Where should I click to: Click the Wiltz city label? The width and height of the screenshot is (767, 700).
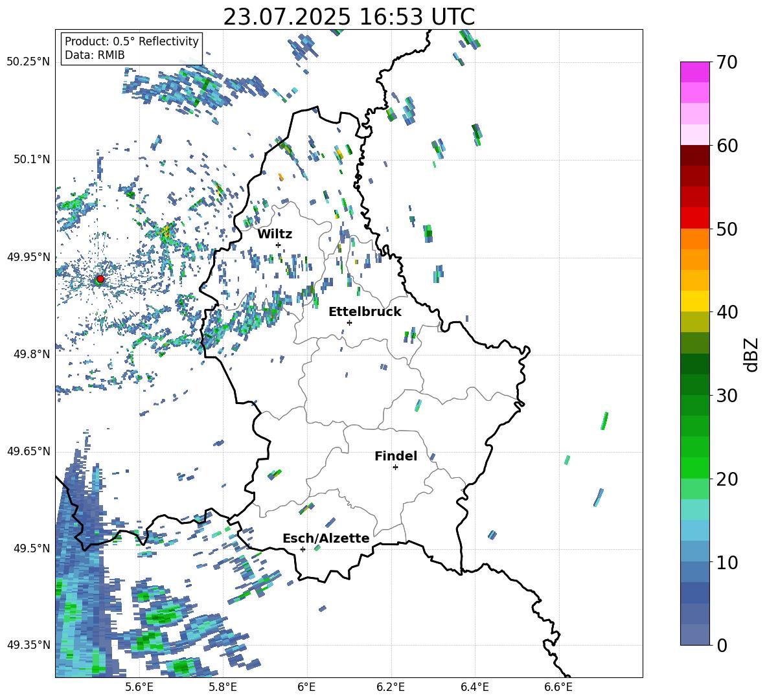pos(275,234)
